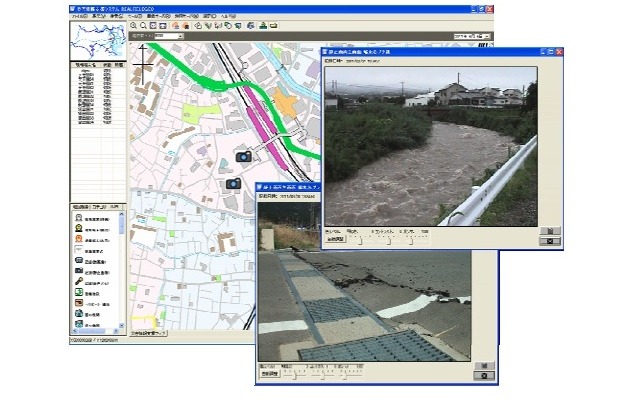Select the map sheet tab below the map
The height and width of the screenshot is (400, 640).
click(149, 333)
